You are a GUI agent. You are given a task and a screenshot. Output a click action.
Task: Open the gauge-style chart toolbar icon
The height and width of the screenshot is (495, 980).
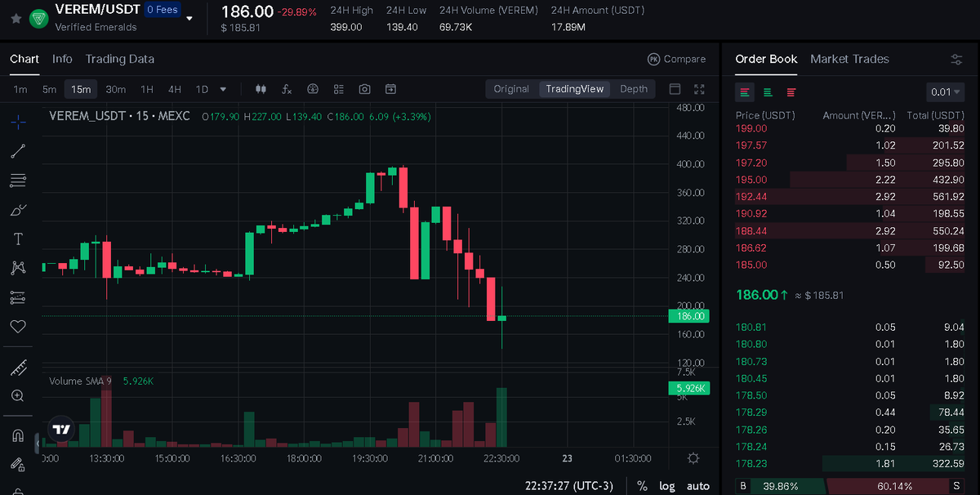pyautogui.click(x=312, y=89)
